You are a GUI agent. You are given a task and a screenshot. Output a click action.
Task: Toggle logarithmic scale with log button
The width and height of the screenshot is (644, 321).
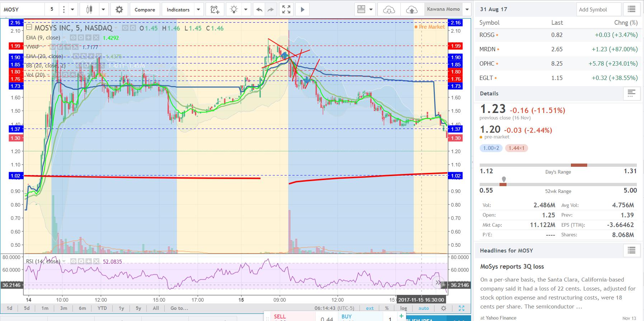(x=404, y=308)
